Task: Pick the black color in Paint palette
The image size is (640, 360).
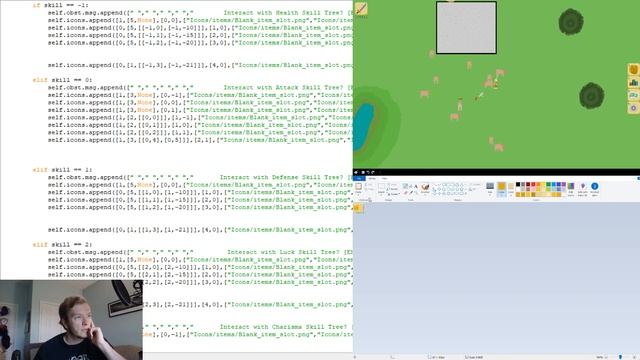Action: [518, 184]
